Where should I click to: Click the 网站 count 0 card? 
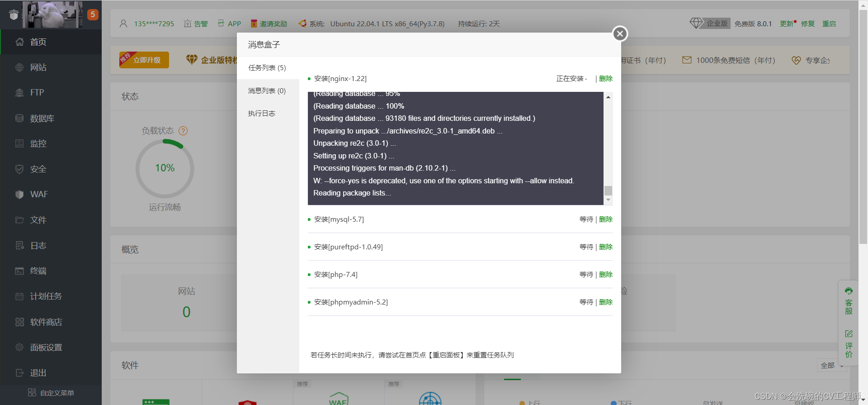point(187,303)
